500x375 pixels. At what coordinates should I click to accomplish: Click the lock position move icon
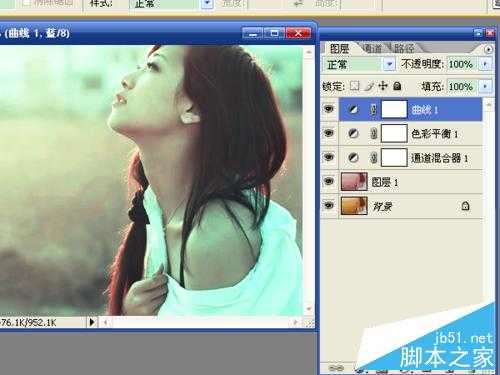tap(383, 86)
